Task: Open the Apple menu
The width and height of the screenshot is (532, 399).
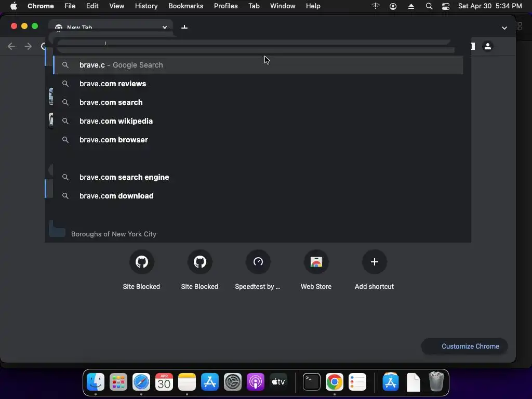Action: 14,6
